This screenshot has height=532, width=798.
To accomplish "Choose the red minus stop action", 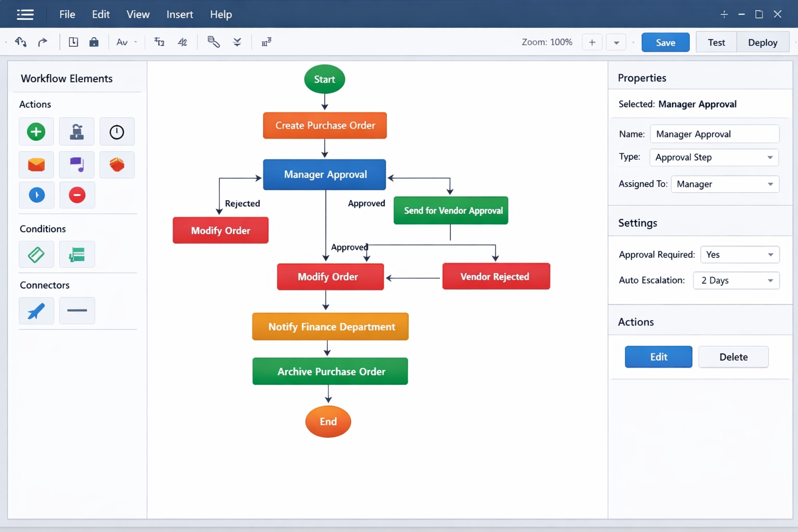I will (77, 195).
